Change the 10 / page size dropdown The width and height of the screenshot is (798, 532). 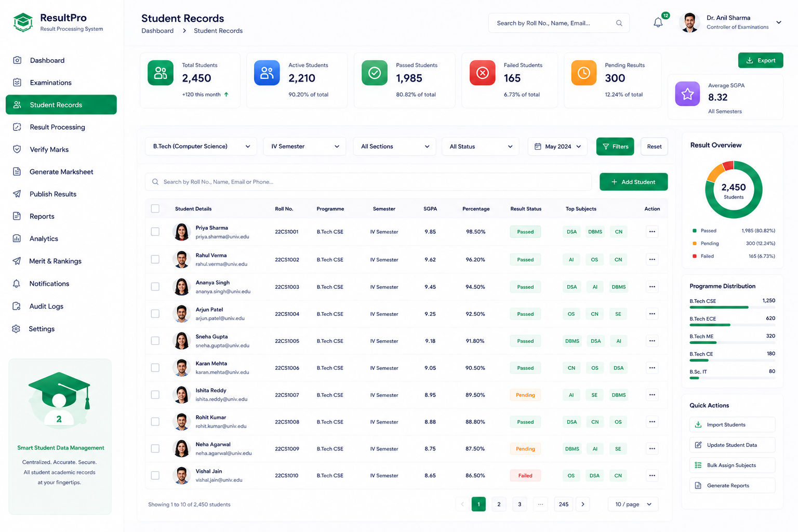click(x=633, y=504)
